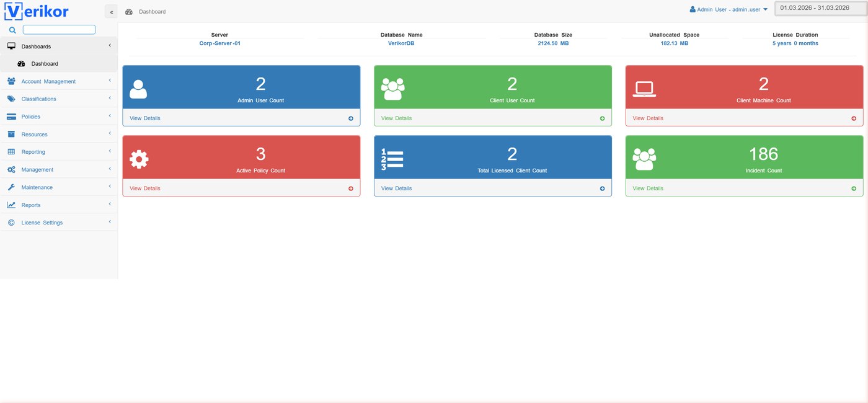868x403 pixels.
Task: Click the Management gears icon
Action: click(x=11, y=169)
